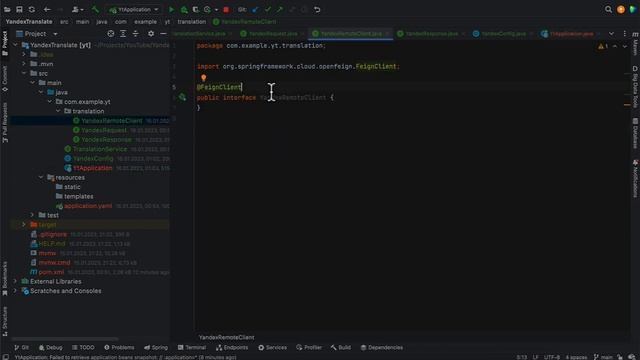Switch to TranslationService.java editor tab
Image resolution: width=640 pixels, height=360 pixels.
coord(202,34)
